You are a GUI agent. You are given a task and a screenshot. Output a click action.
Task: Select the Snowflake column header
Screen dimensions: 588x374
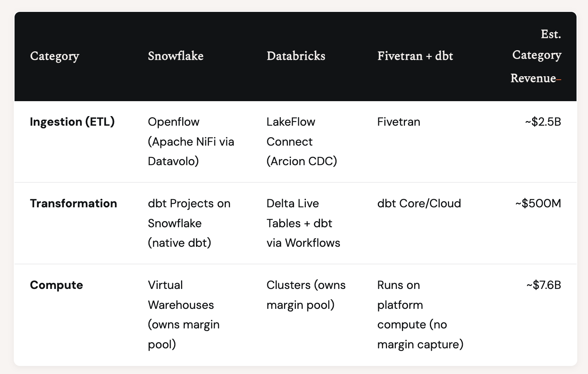click(x=176, y=56)
